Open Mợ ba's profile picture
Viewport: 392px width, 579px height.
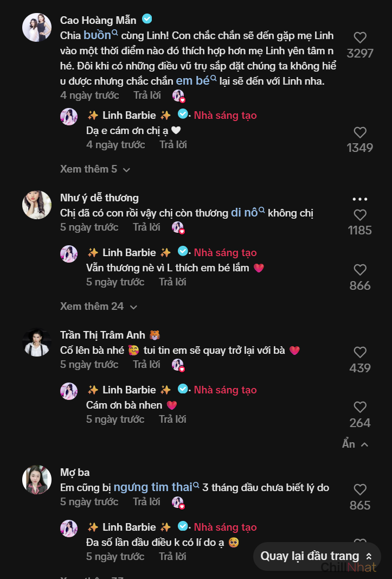pyautogui.click(x=37, y=479)
